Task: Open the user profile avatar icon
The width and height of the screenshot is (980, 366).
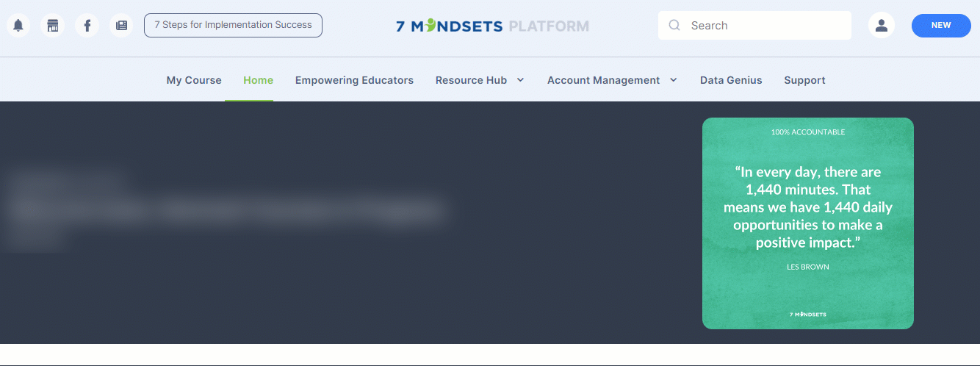Action: click(881, 26)
